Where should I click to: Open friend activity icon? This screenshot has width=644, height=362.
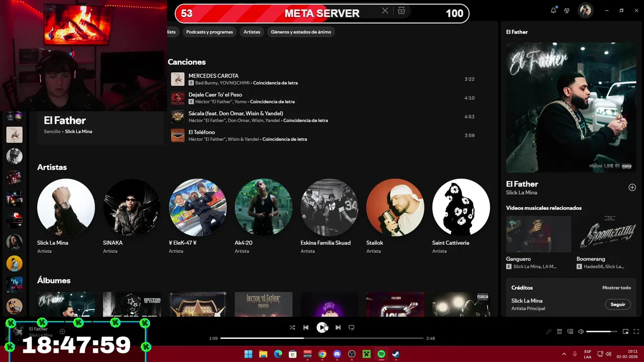tap(567, 11)
